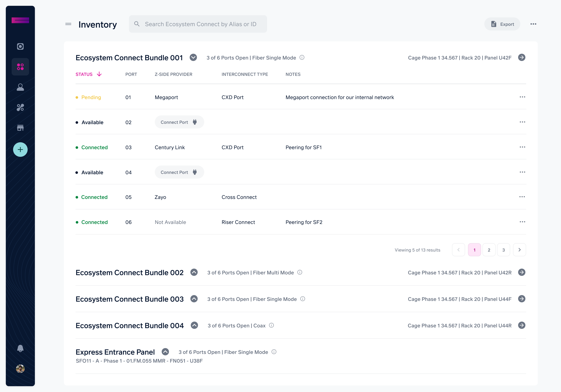Screen dimensions: 561x392
Task: Click Cross Connect interconnect type
Action: 239,197
